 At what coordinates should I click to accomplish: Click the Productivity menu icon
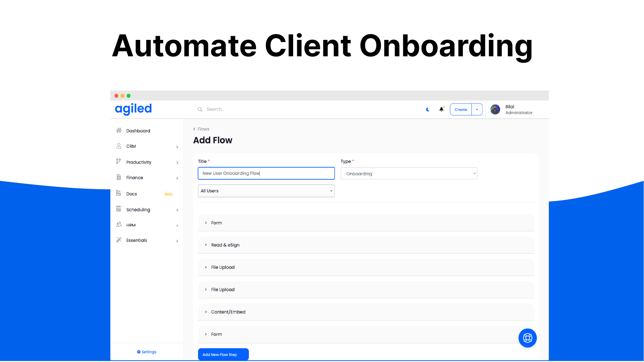point(118,161)
